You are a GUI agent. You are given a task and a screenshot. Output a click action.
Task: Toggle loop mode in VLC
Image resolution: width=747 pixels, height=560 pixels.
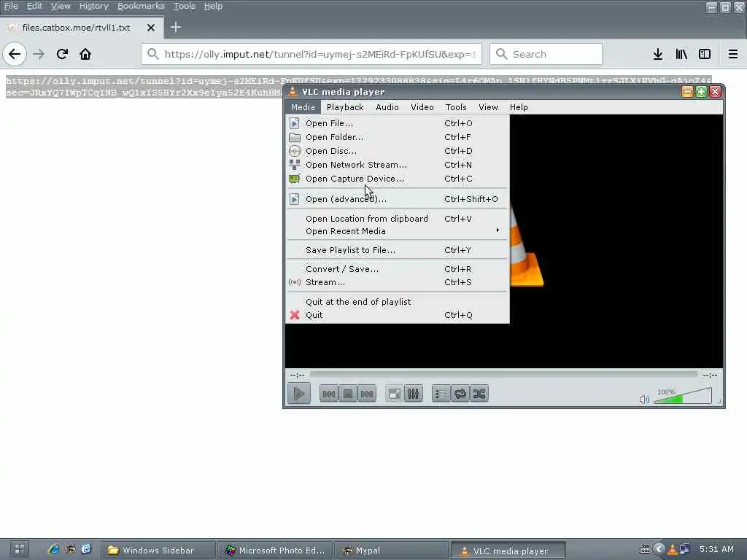tap(460, 394)
